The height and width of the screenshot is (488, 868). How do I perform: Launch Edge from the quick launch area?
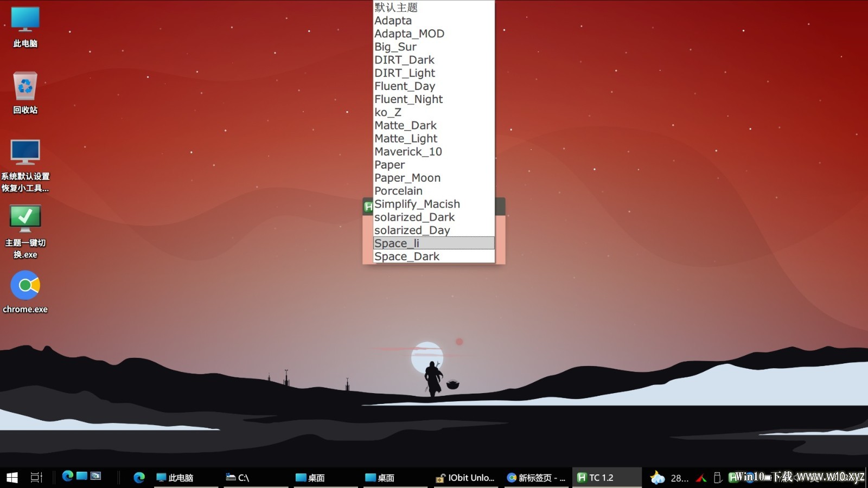68,476
